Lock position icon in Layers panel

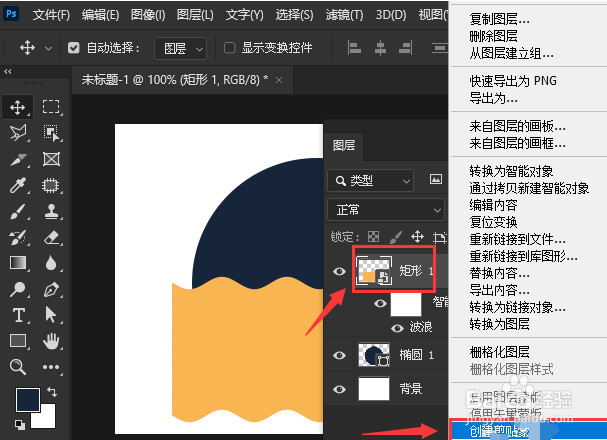point(417,236)
